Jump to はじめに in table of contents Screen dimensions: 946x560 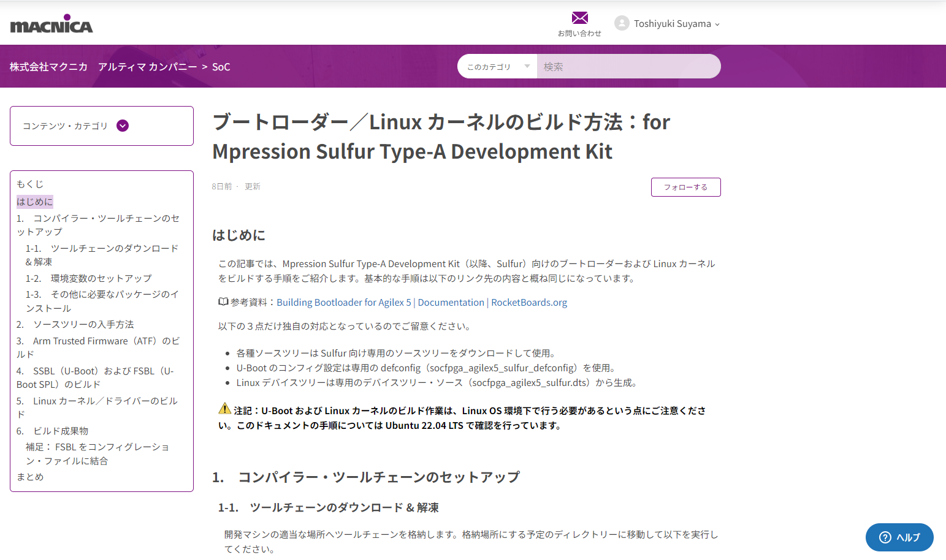35,202
